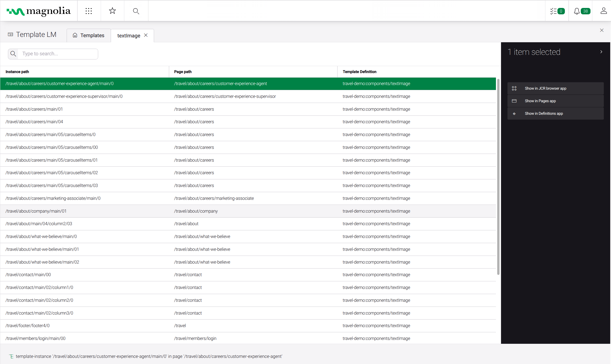Click the Type to search field

click(x=58, y=54)
